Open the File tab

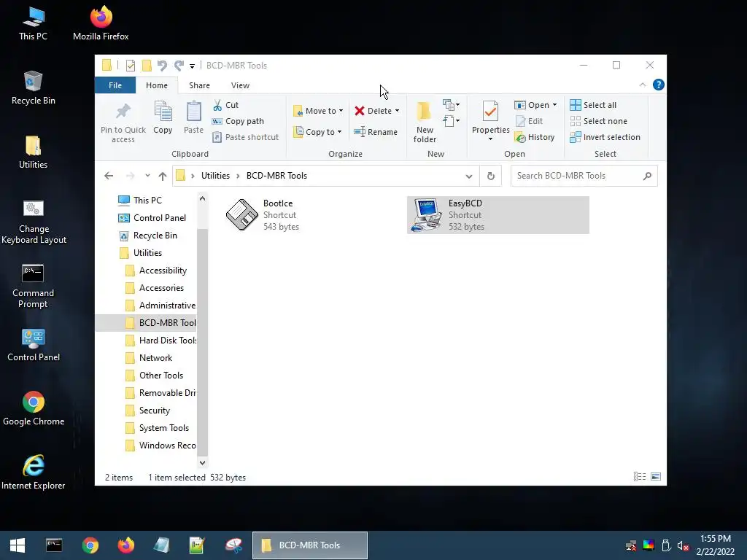(115, 85)
